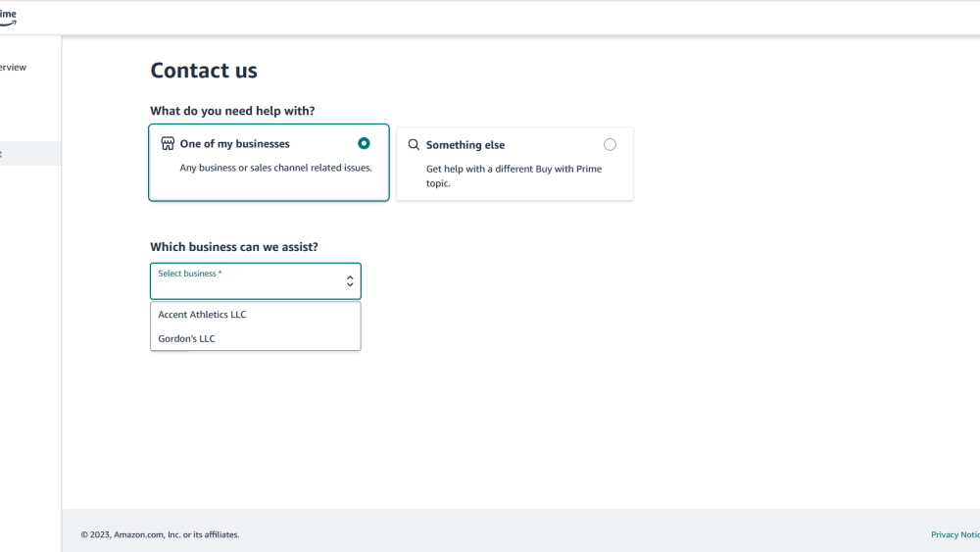This screenshot has width=980, height=552.
Task: Click the storefront icon on the businesses card
Action: point(168,144)
